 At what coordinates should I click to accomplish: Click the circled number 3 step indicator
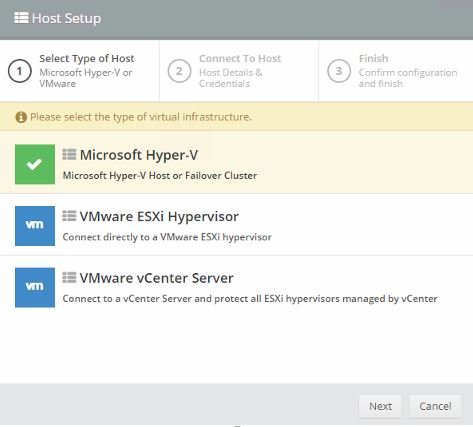339,71
